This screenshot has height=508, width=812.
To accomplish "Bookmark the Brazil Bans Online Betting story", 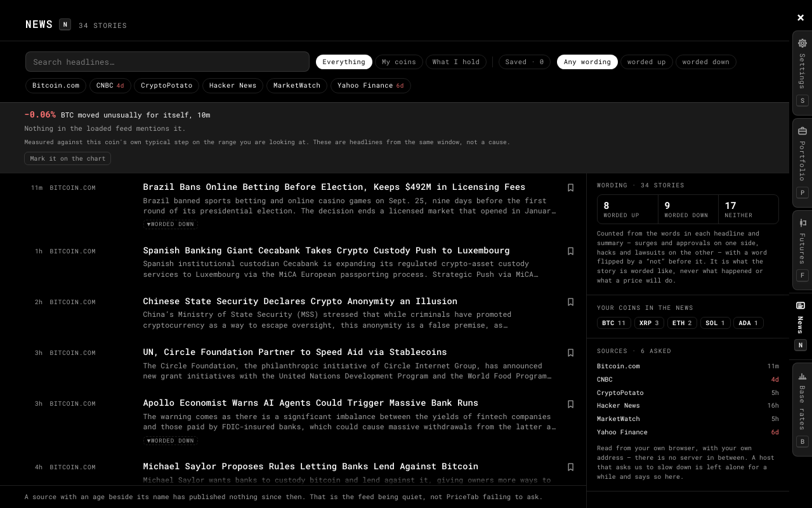I will pyautogui.click(x=570, y=187).
